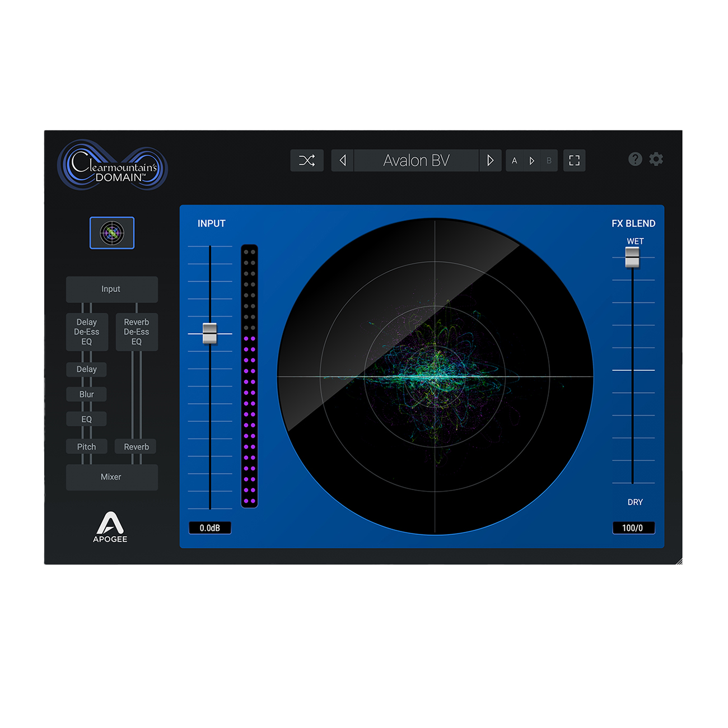Click the 0.0dB input value field
Screen dimensions: 728x728
[x=210, y=528]
